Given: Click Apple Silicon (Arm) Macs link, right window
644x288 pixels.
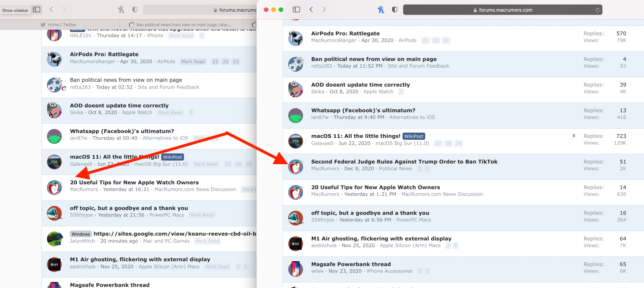Looking at the screenshot, I should 410,245.
